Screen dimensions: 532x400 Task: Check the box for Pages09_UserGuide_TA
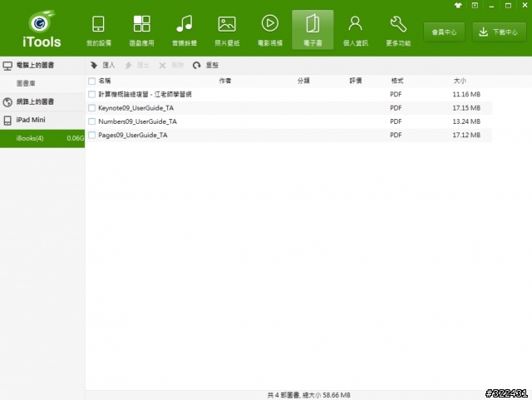(x=91, y=136)
